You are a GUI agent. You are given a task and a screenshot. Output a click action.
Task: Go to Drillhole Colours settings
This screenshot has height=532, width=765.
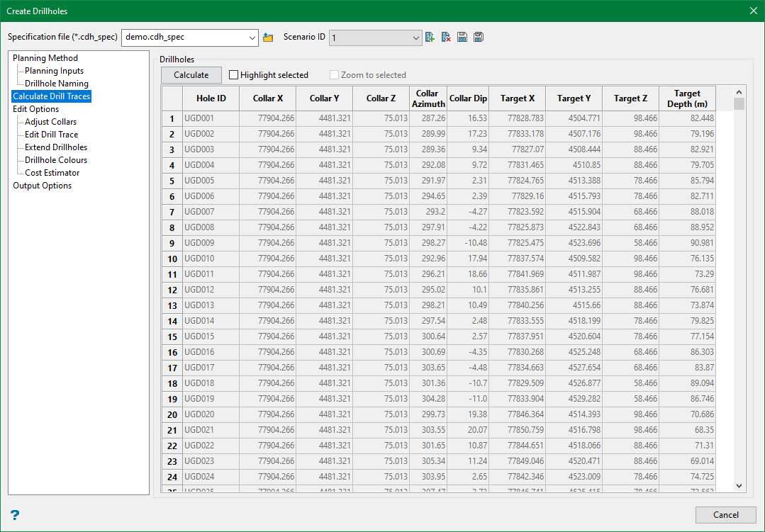[x=56, y=160]
